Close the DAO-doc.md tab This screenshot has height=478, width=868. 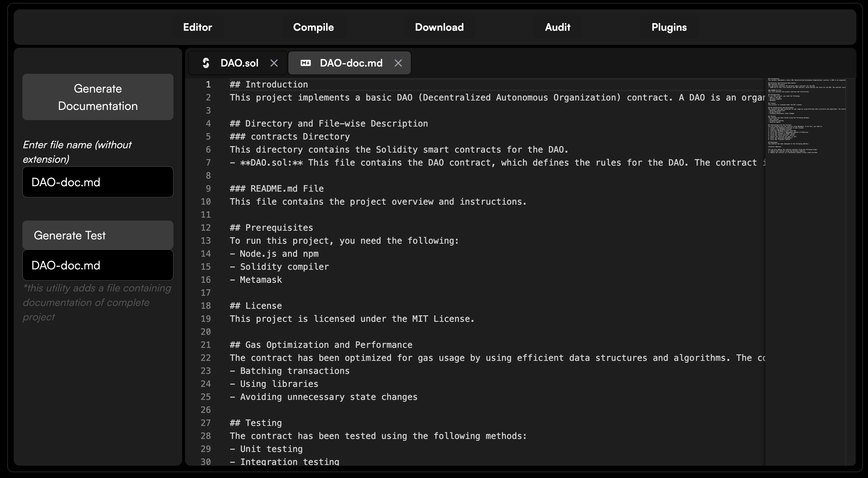coord(398,63)
